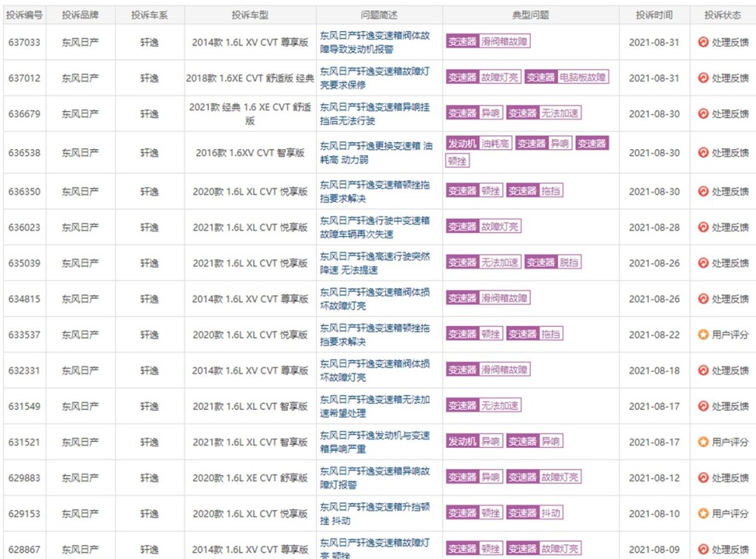Screen dimensions: 756x559
Task: Click status icon for complaint 635039
Action: [x=703, y=263]
